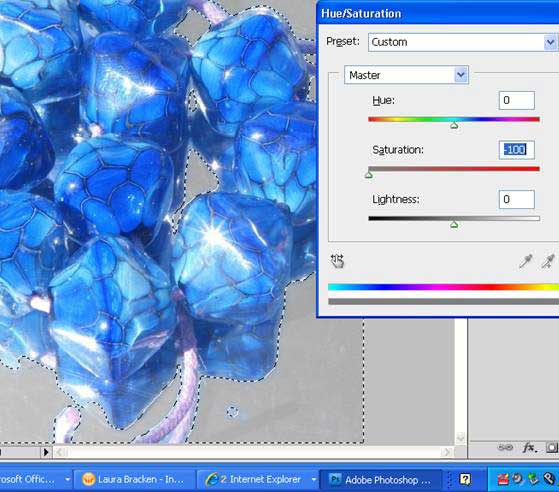Click the help question mark taskbar icon
Screen dimensions: 559x492
click(x=465, y=479)
